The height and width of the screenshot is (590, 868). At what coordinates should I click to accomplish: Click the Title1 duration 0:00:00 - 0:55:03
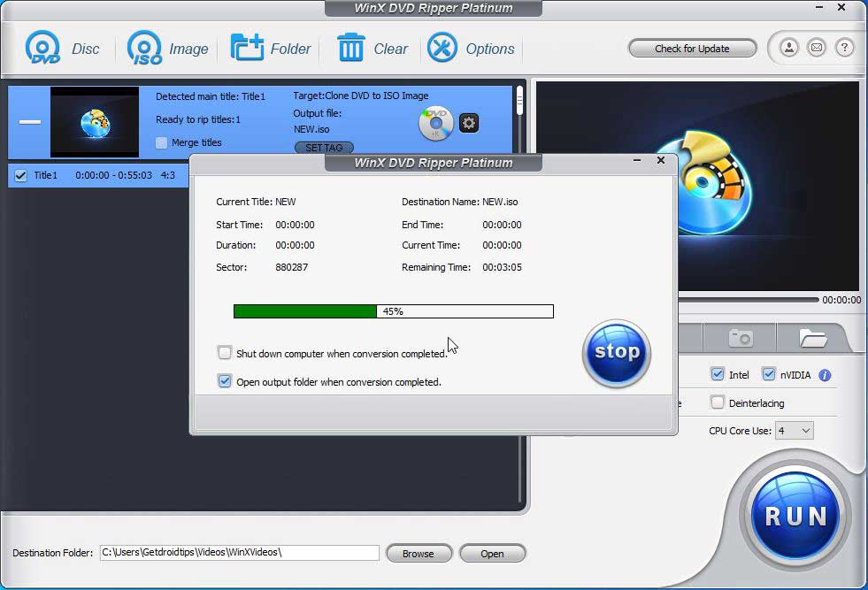tap(113, 175)
